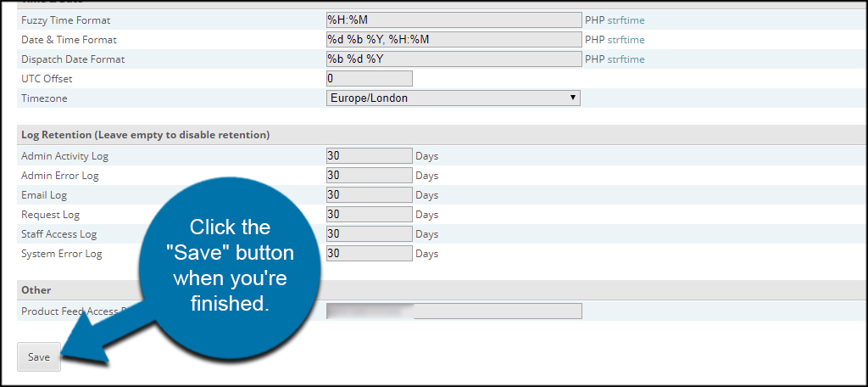The image size is (868, 387).
Task: Click the Email Log days field
Action: click(370, 194)
